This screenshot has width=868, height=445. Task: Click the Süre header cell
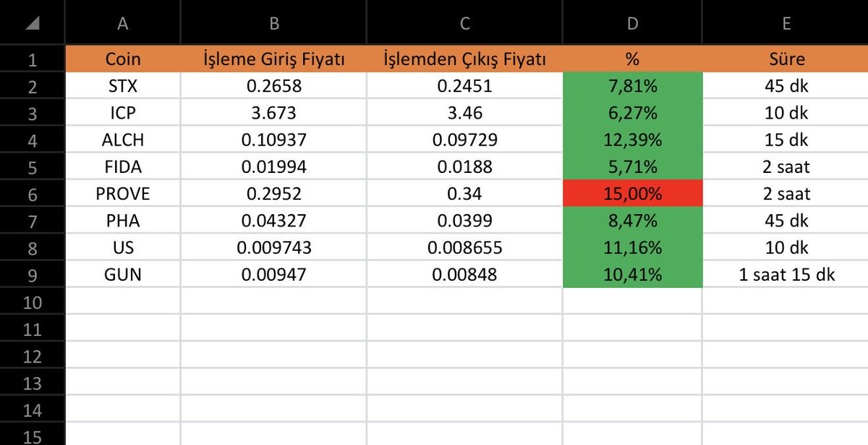786,59
